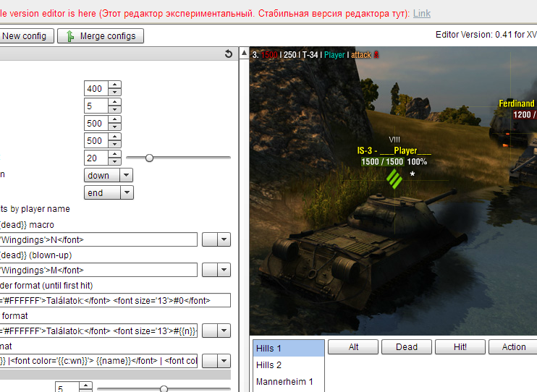Decrease the 400 value with down arrow
The image size is (537, 392).
[115, 92]
